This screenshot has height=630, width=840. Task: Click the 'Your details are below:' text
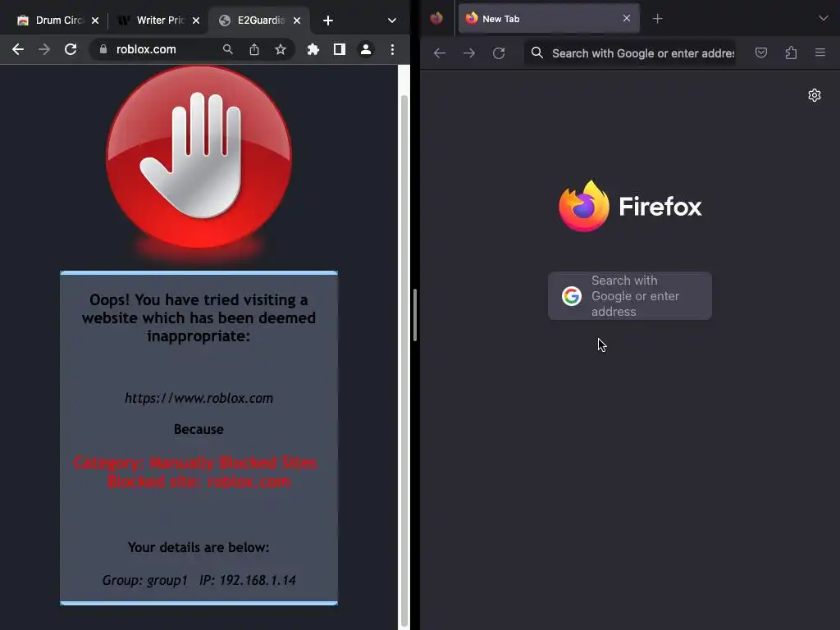point(199,547)
